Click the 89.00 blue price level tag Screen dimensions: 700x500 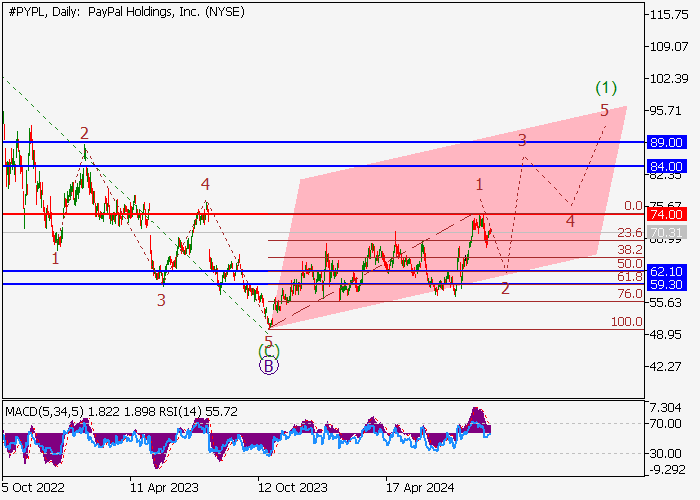click(x=665, y=143)
